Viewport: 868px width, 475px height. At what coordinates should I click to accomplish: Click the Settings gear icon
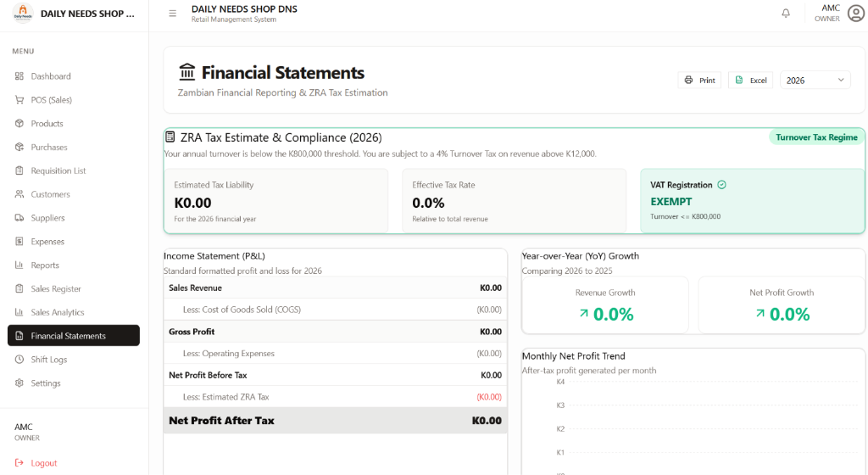[x=19, y=383]
